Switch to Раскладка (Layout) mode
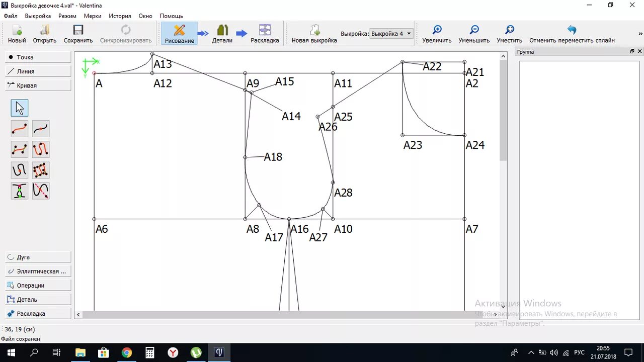 coord(265,34)
